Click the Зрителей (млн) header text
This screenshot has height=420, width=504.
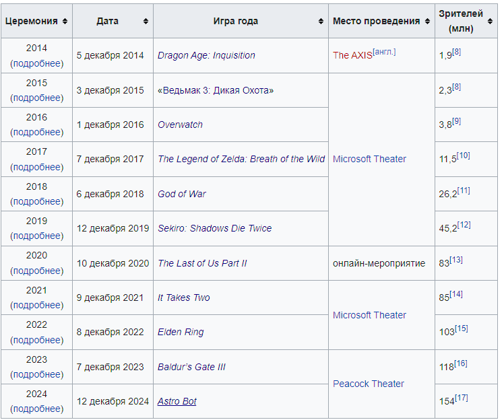[461, 21]
